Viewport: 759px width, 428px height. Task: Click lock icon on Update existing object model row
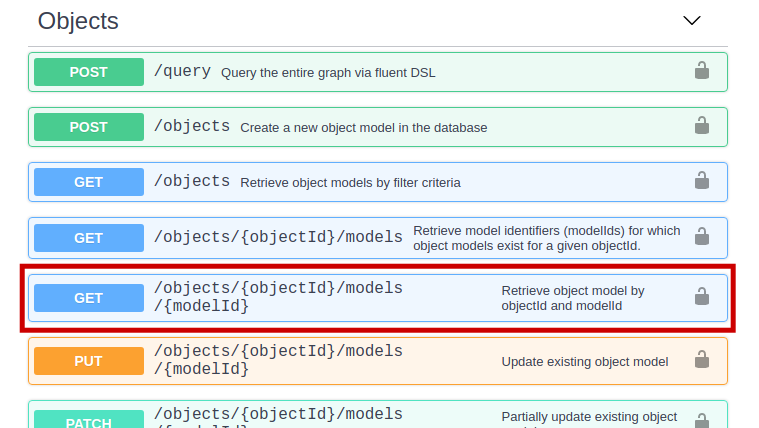coord(702,360)
